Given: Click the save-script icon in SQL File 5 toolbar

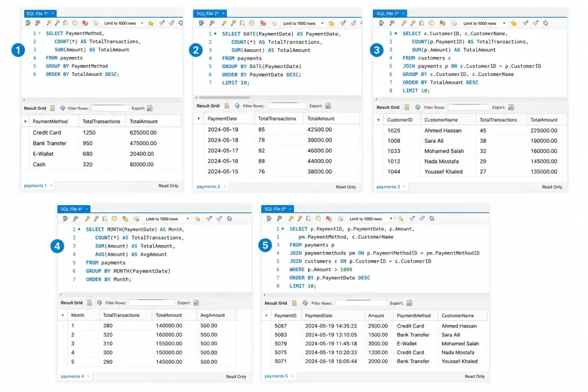Looking at the screenshot, I should (279, 219).
